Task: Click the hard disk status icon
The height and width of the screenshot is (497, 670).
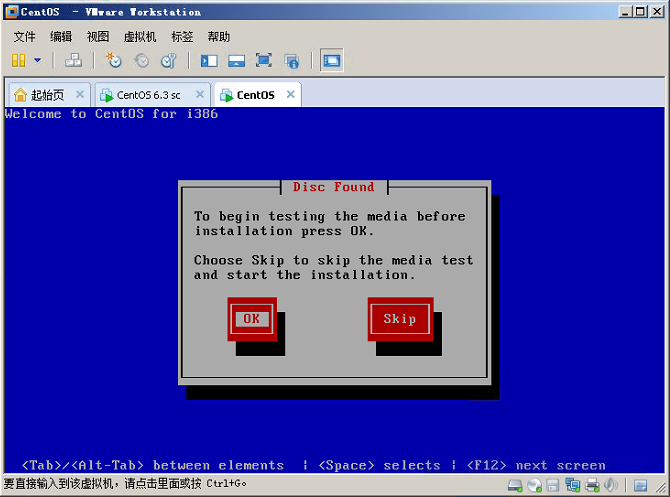Action: coord(515,485)
